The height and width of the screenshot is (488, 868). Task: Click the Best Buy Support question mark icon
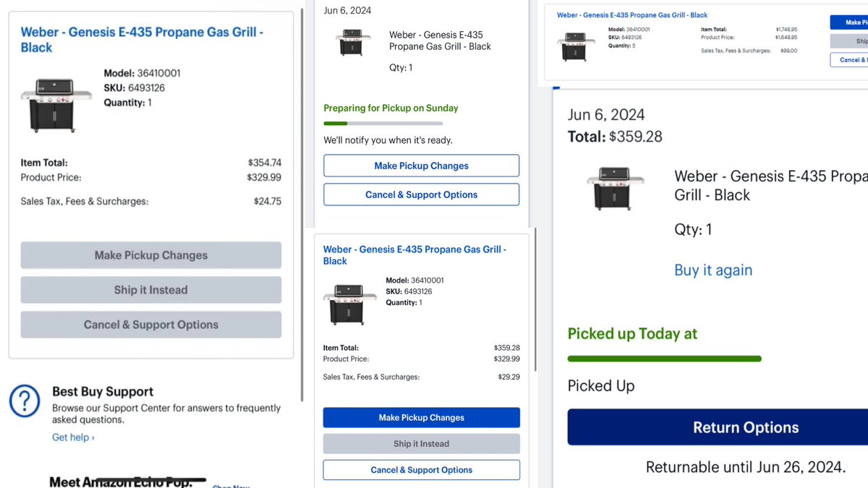(x=25, y=400)
